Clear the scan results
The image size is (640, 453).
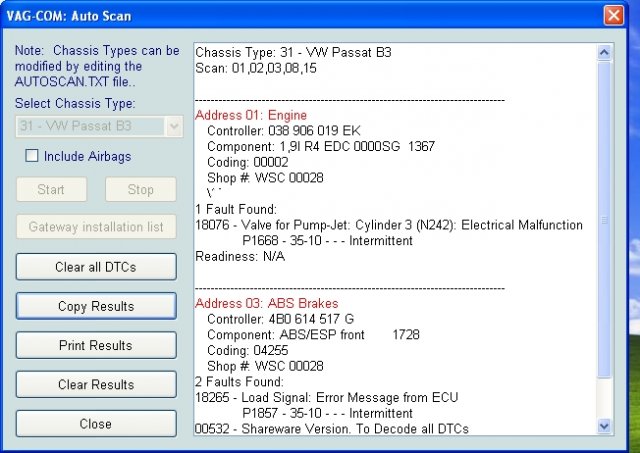96,384
